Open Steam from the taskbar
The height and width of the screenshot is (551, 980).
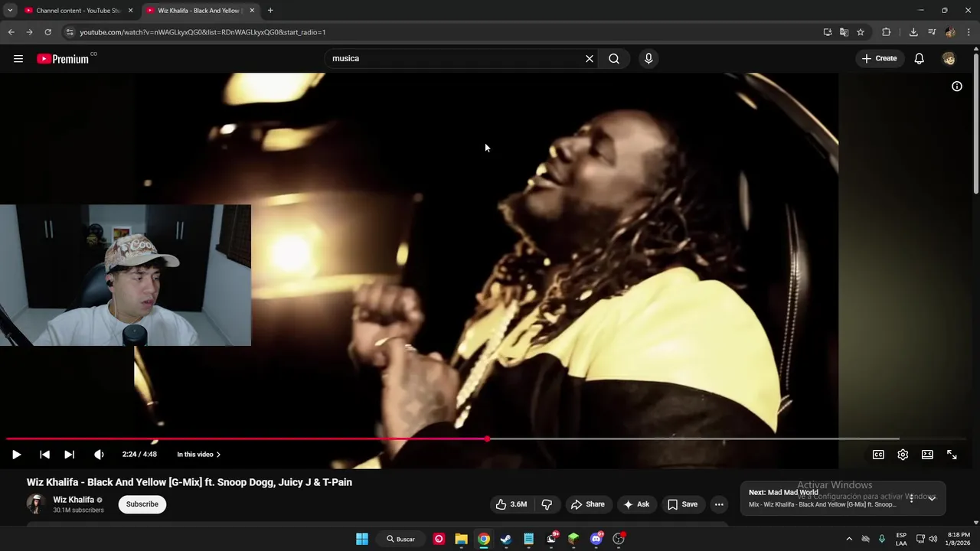click(x=506, y=539)
